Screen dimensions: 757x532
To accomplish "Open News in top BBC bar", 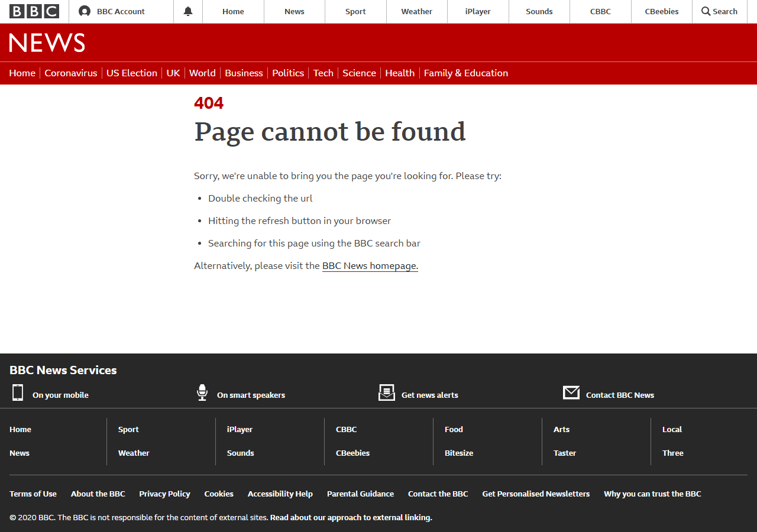I will [295, 11].
